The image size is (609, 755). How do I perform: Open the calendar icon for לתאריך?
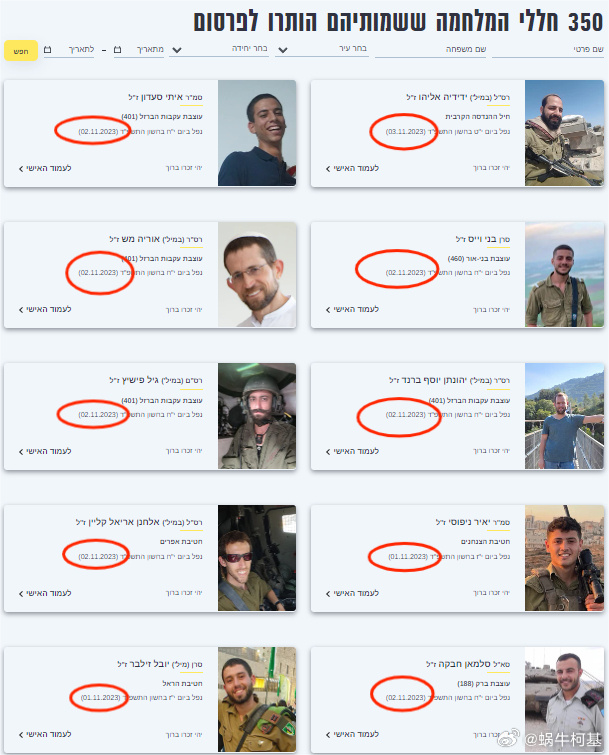(48, 50)
